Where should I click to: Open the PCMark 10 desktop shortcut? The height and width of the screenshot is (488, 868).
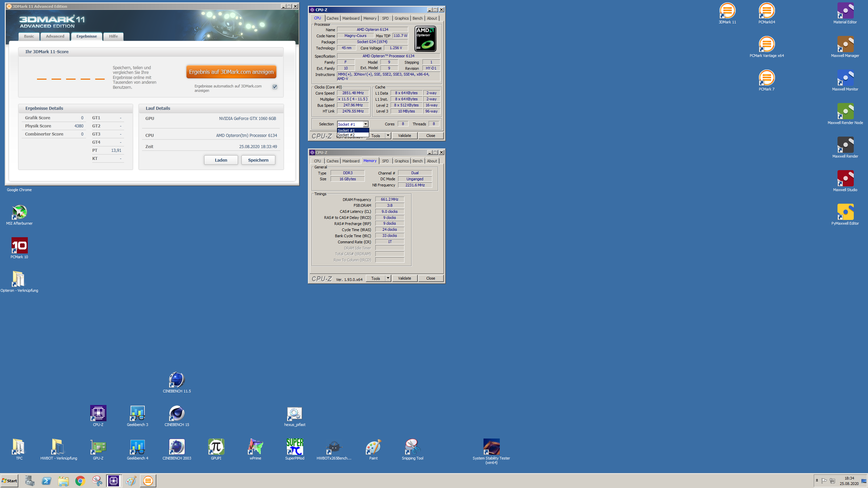click(x=19, y=248)
